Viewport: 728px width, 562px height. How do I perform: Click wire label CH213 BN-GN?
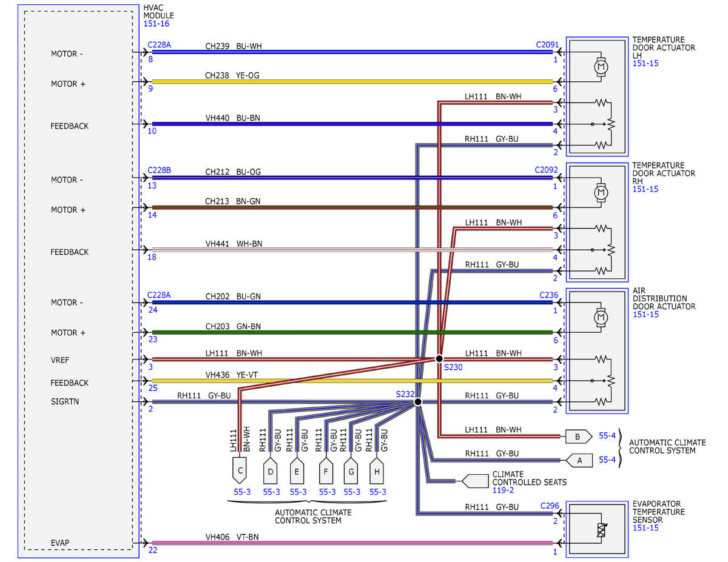pos(233,201)
